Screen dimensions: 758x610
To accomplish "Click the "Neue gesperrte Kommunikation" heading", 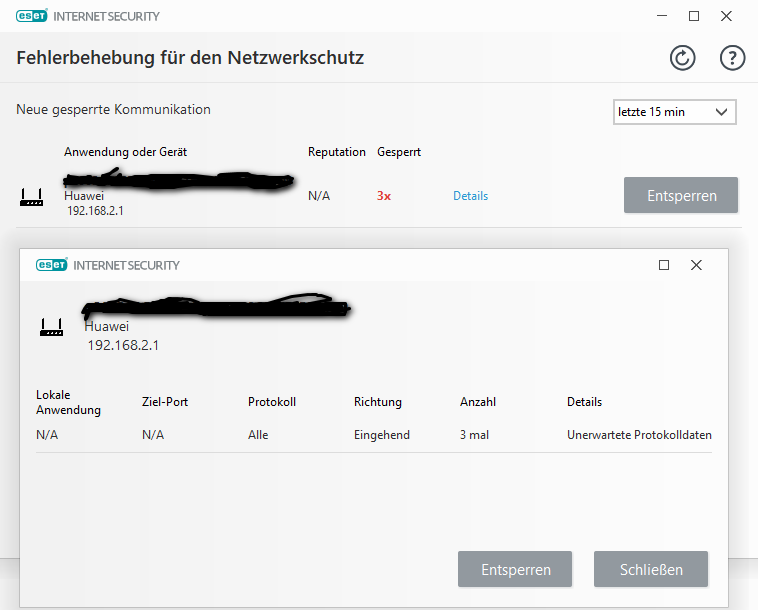I will click(113, 110).
